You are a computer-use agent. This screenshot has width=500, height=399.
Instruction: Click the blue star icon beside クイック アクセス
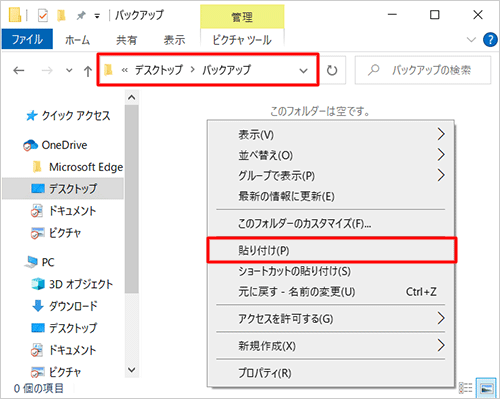(32, 116)
